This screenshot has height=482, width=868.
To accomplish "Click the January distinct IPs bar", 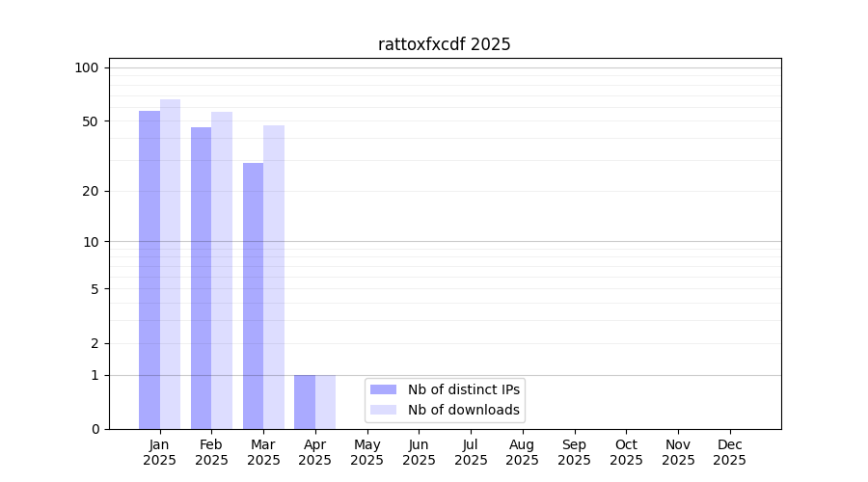I will (149, 270).
